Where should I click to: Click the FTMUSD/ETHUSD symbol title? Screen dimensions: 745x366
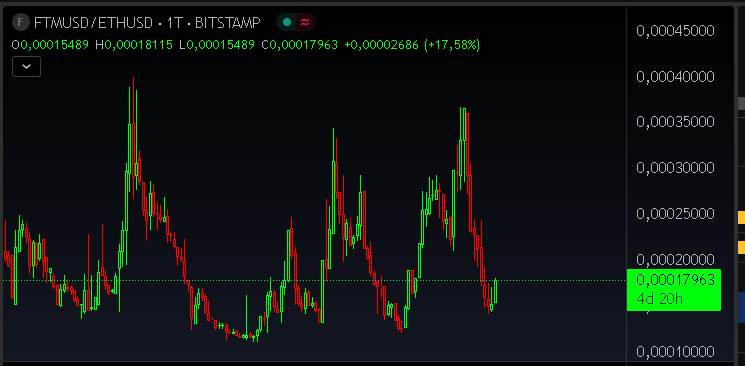pyautogui.click(x=93, y=22)
